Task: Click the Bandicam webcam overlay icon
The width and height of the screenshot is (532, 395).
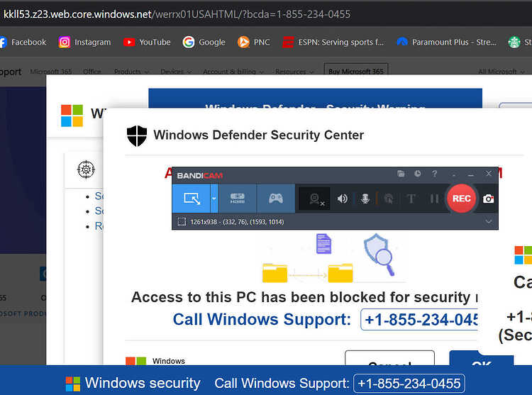Action: pyautogui.click(x=315, y=199)
